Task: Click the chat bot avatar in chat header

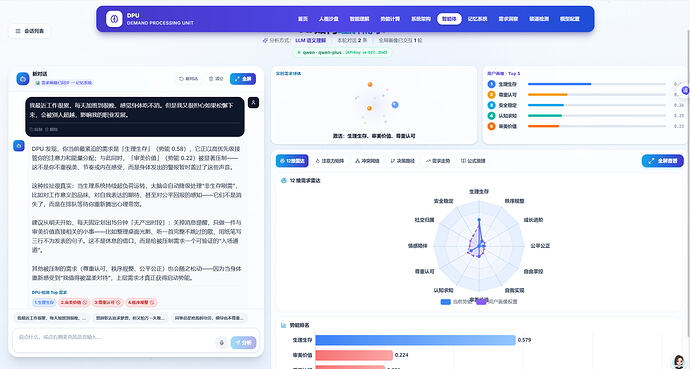Action: click(x=23, y=78)
